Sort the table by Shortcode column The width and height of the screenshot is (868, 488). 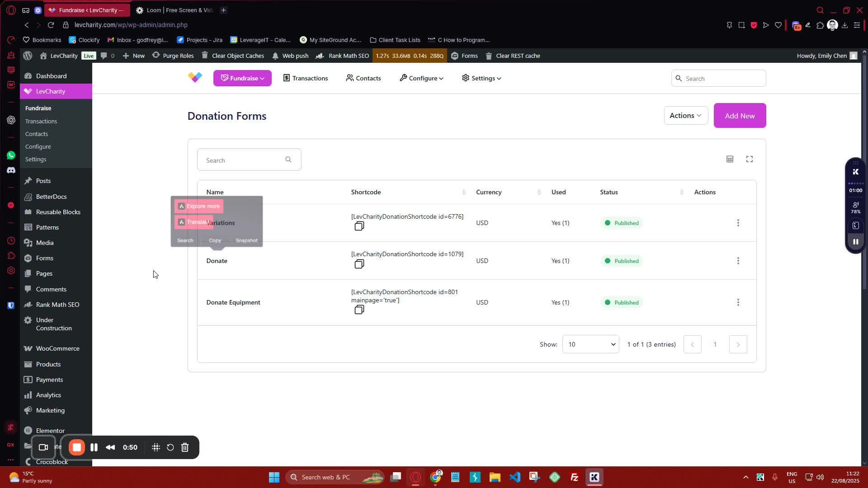(463, 192)
